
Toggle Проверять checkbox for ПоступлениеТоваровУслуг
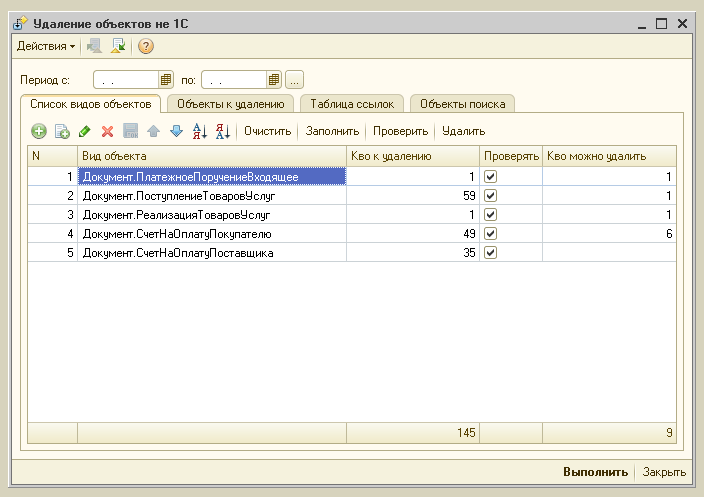tap(490, 195)
